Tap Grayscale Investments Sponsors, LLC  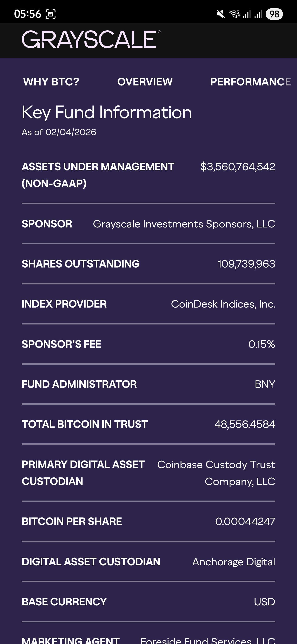click(x=184, y=224)
